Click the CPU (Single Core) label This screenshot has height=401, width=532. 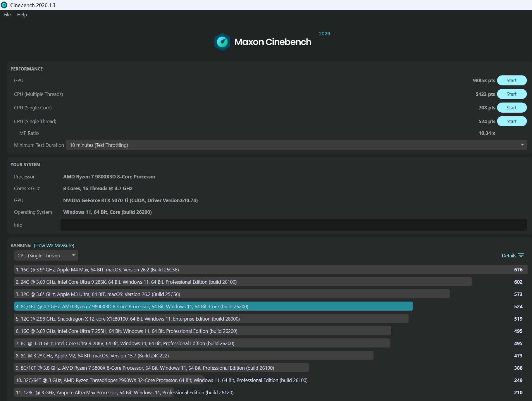coord(33,108)
